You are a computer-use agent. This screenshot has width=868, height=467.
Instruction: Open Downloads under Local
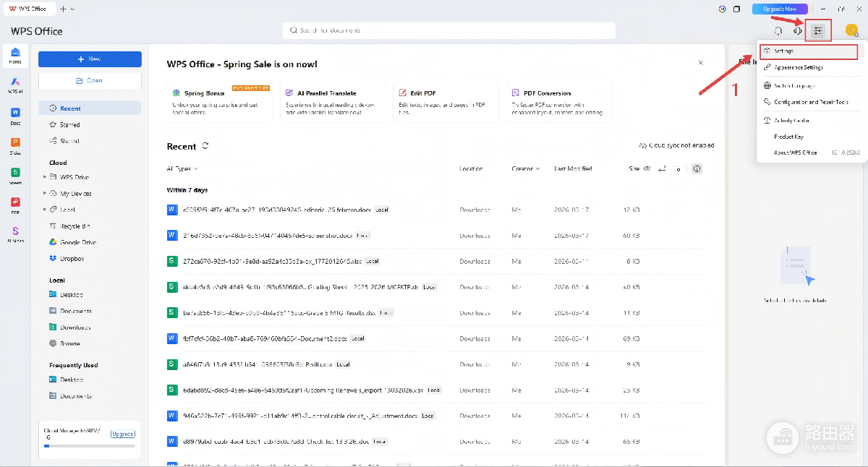click(70, 327)
